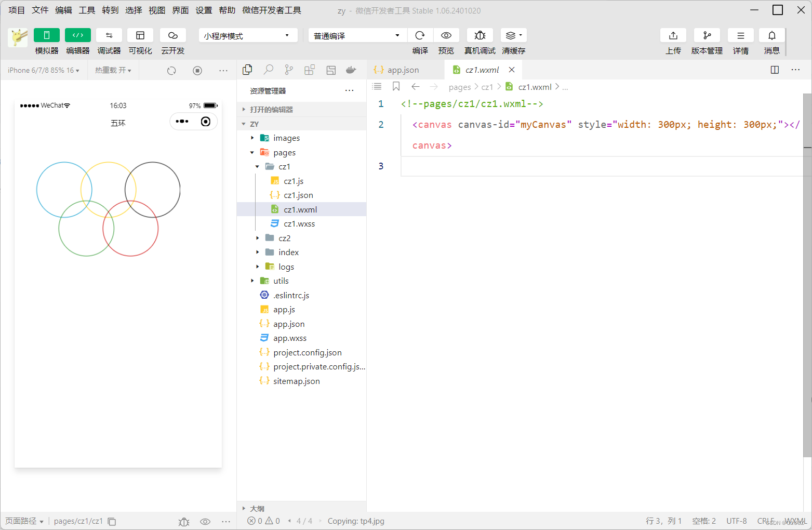Screen dimensions: 812x530
Task: Open the 文件 menu
Action: 40,10
